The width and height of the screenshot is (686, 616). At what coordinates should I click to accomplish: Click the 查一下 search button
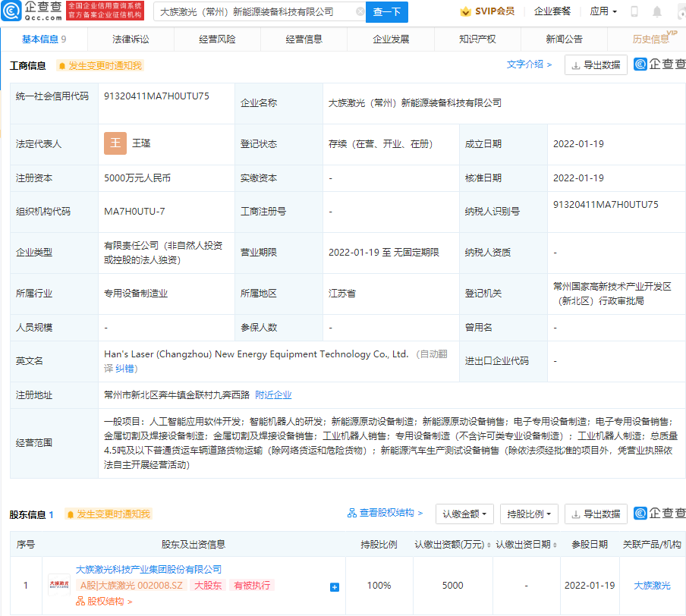pos(388,12)
